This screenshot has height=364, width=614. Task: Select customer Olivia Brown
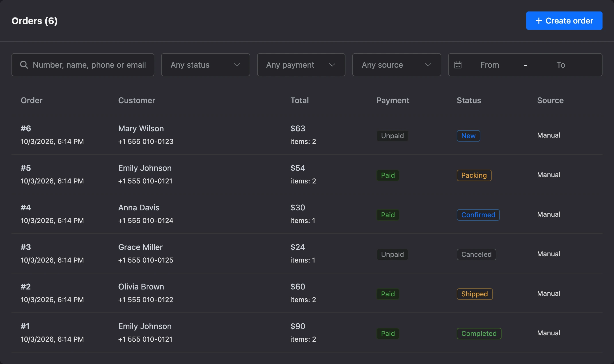(141, 287)
